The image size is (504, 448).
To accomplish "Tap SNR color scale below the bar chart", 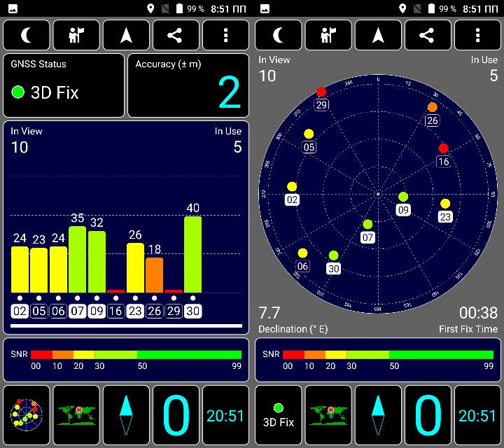I will [126, 359].
